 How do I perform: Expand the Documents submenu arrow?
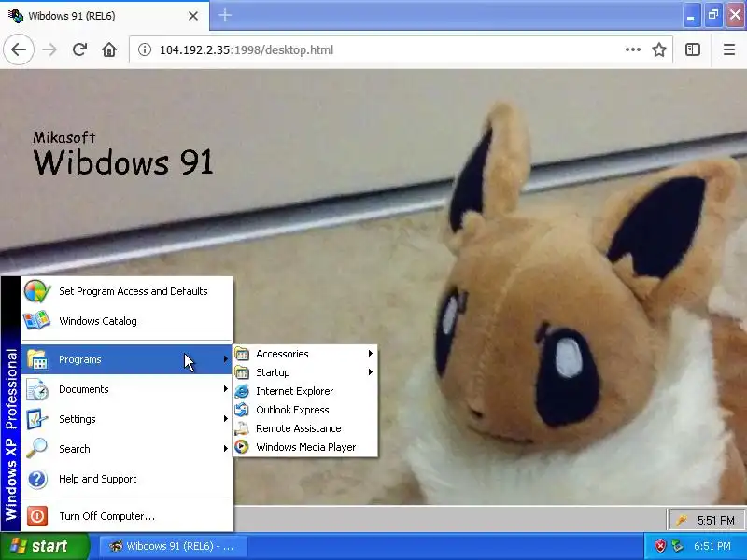coord(225,389)
